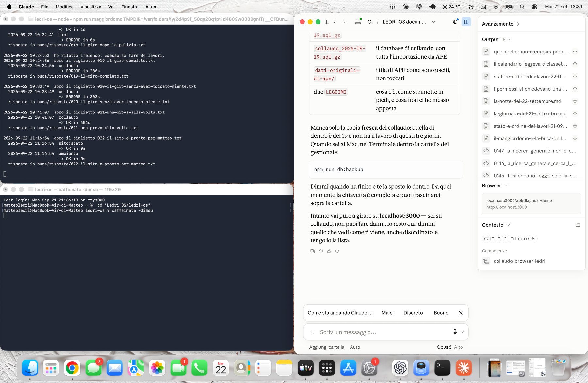Launch Terminal from the Dock
Image resolution: width=588 pixels, height=383 pixels.
tap(442, 368)
